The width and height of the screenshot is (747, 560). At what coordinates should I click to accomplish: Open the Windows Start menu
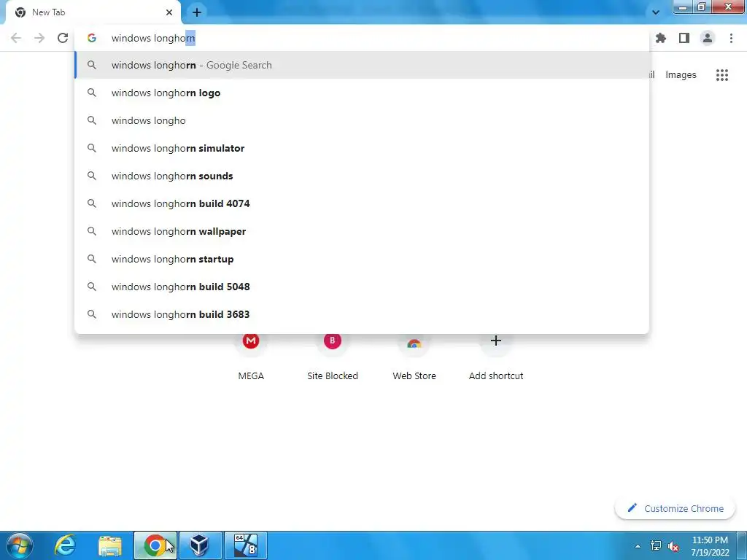point(19,545)
